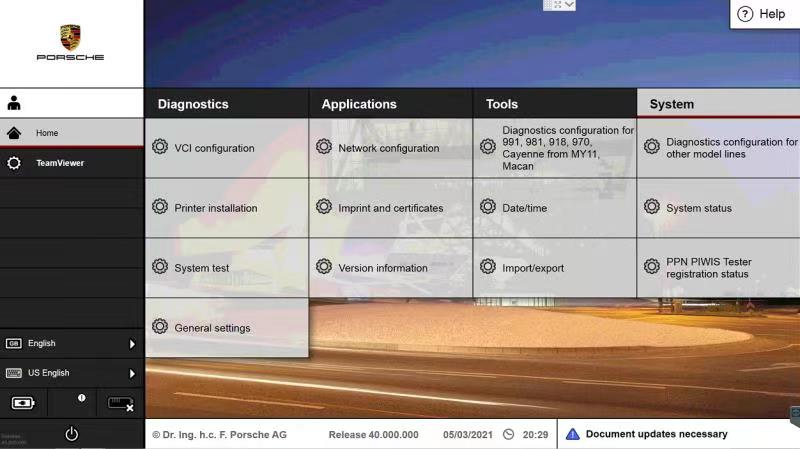
Task: Click the TeamViewer gear icon
Action: point(14,163)
